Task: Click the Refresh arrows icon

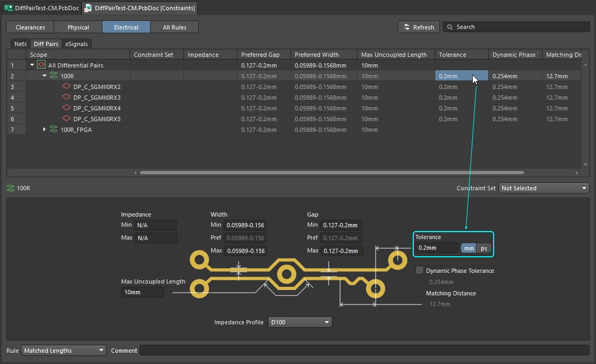Action: pyautogui.click(x=407, y=27)
